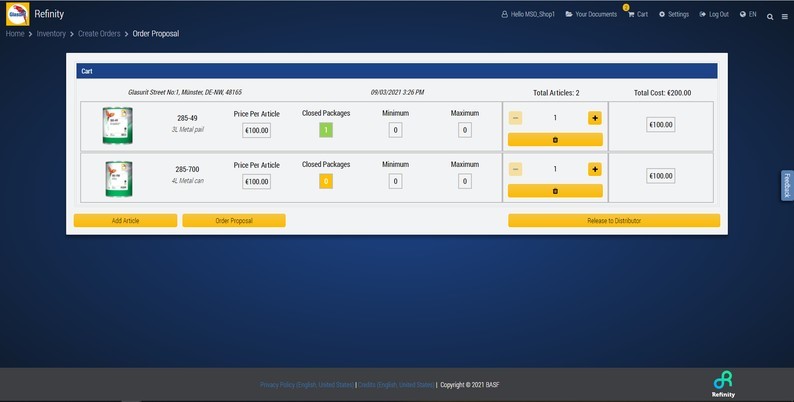Open the Credits footer link

coord(396,385)
